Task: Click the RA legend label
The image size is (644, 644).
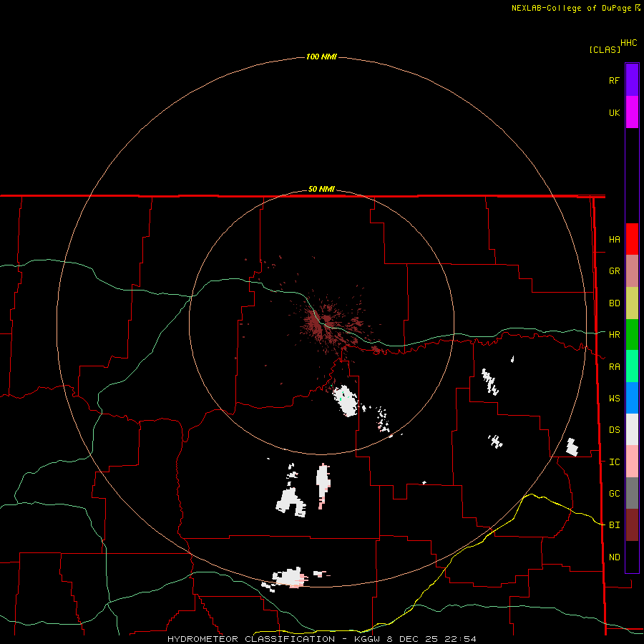Action: (x=614, y=367)
